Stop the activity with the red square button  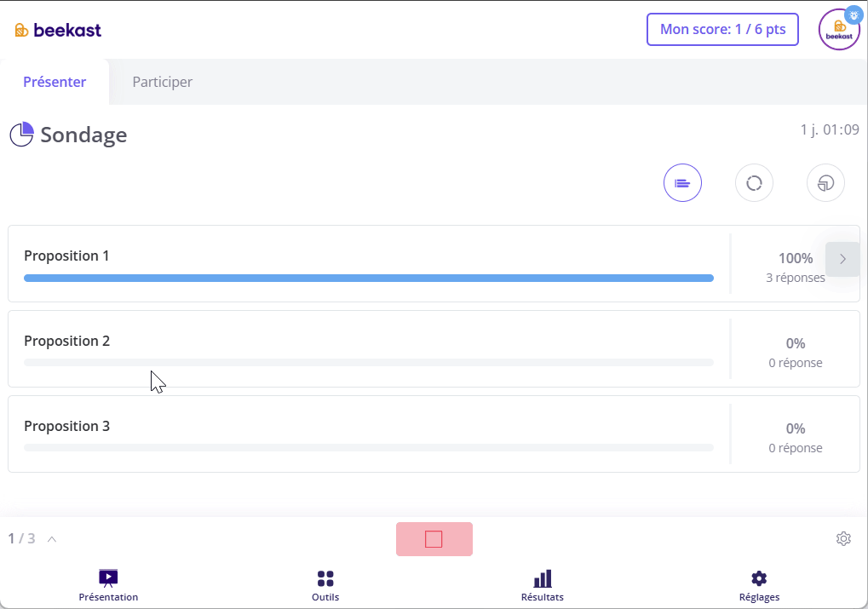click(434, 539)
